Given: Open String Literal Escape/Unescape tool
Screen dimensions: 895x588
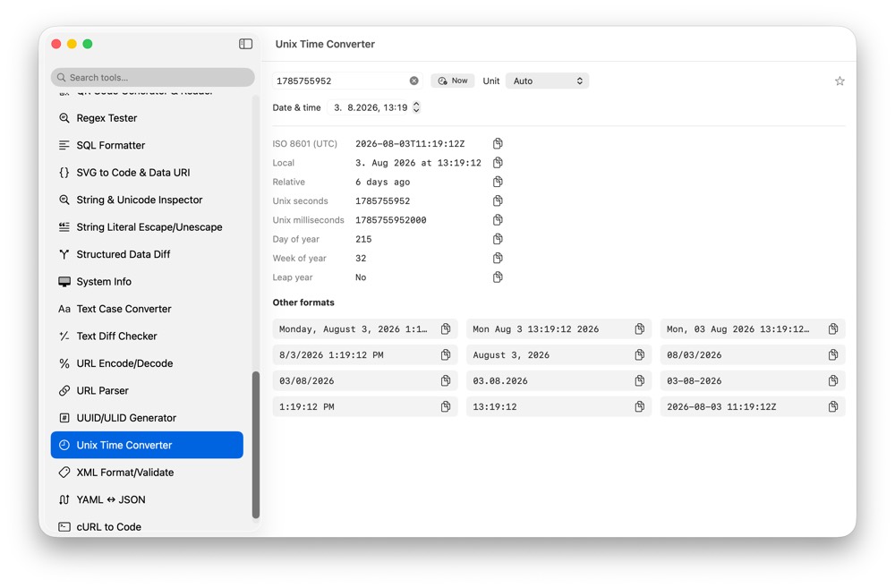Looking at the screenshot, I should pos(147,227).
